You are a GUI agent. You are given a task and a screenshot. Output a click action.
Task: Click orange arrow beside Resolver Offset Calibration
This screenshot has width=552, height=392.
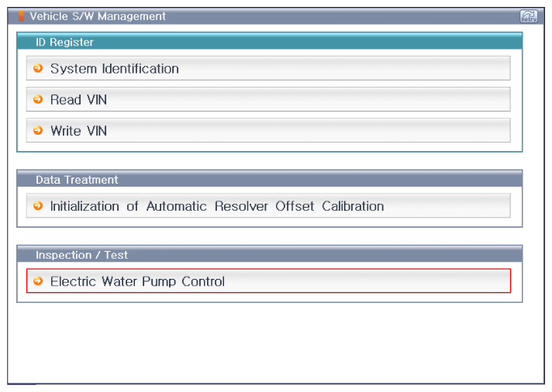click(x=38, y=206)
